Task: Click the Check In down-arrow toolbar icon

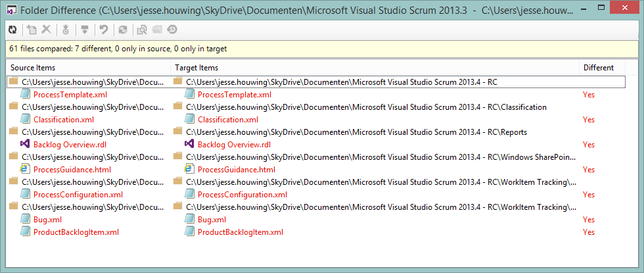Action: (x=85, y=29)
